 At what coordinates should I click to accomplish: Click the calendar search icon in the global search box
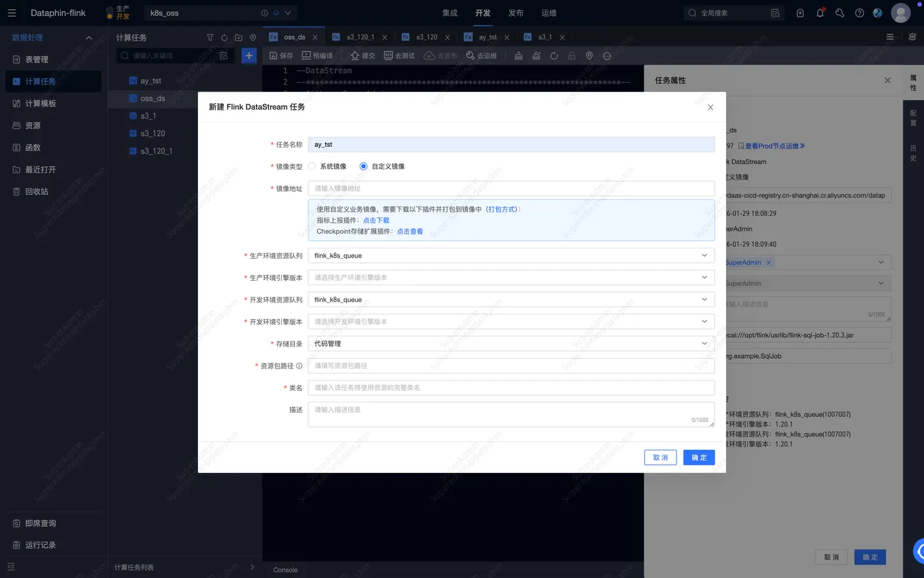775,13
